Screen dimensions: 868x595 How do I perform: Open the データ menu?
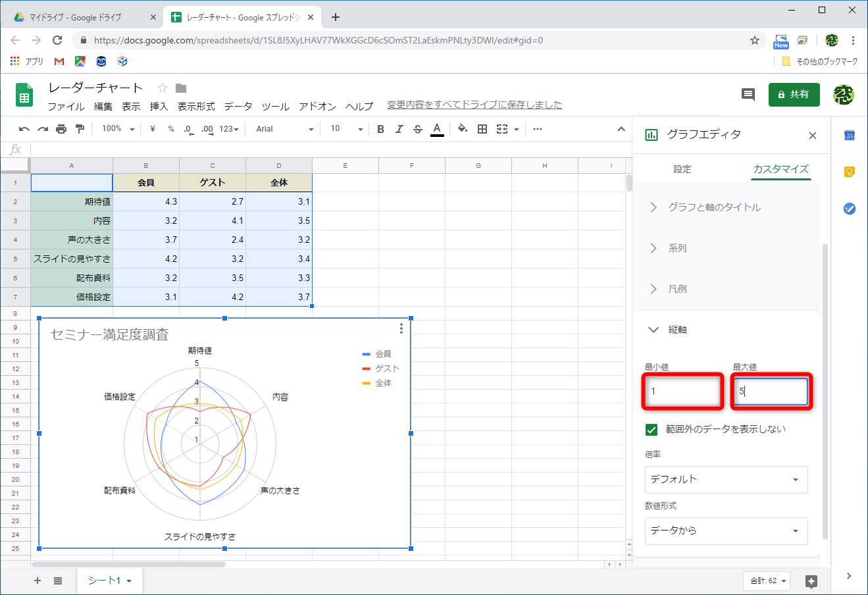pyautogui.click(x=238, y=106)
